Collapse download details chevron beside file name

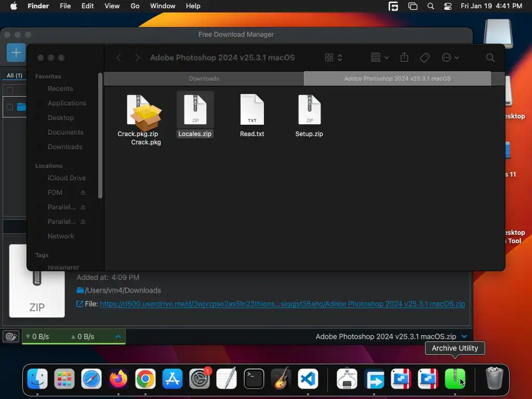pyautogui.click(x=464, y=336)
